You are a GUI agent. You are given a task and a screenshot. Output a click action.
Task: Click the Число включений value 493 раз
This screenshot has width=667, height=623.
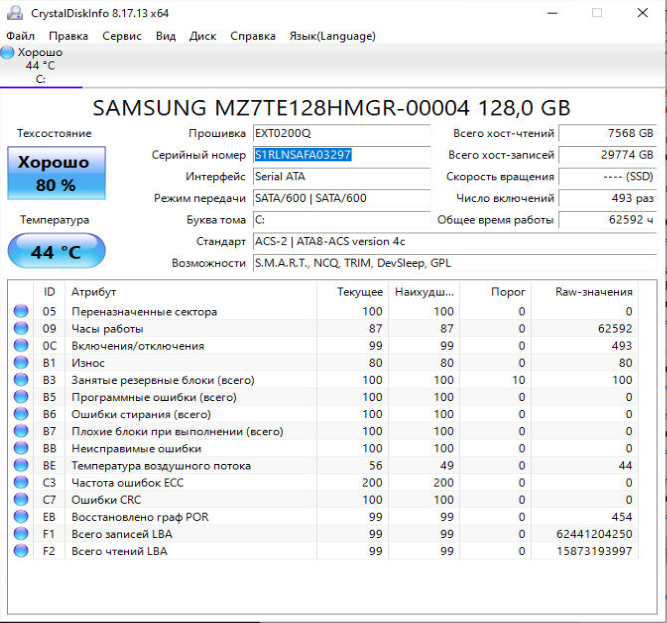[x=607, y=198]
